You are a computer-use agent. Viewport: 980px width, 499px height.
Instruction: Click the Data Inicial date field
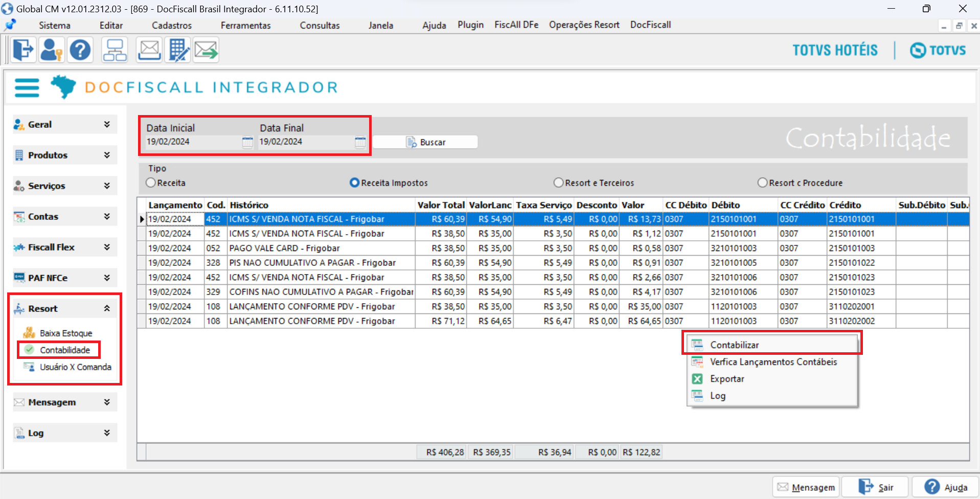coord(193,142)
